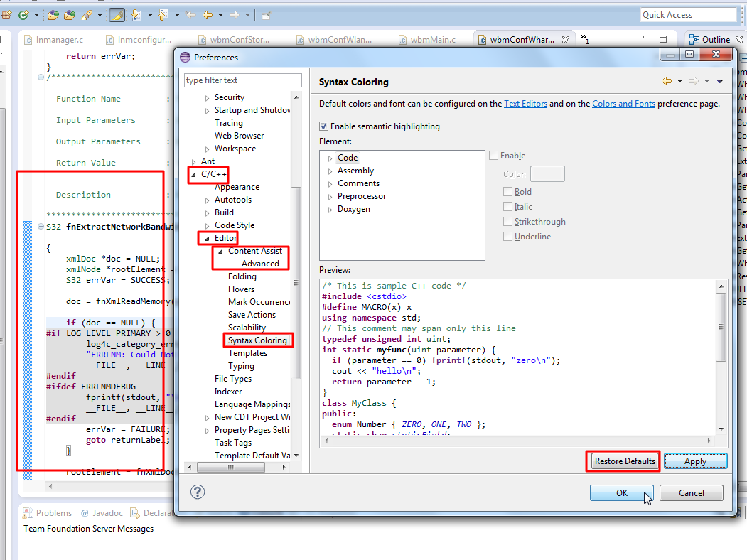
Task: Click the help question mark icon
Action: click(x=197, y=492)
